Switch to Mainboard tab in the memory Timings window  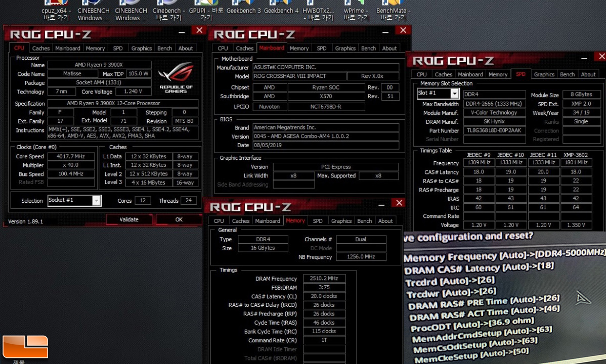pyautogui.click(x=268, y=221)
